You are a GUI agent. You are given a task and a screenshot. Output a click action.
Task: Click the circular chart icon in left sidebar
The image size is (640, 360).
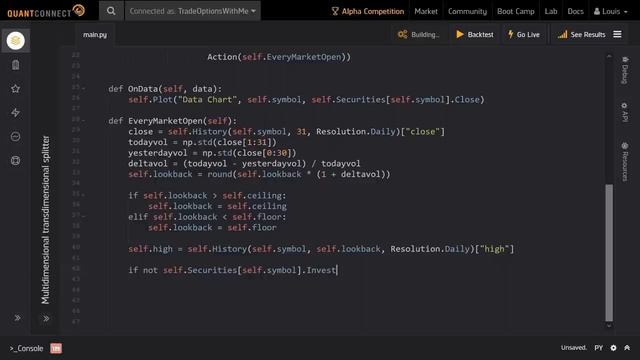coord(16,136)
